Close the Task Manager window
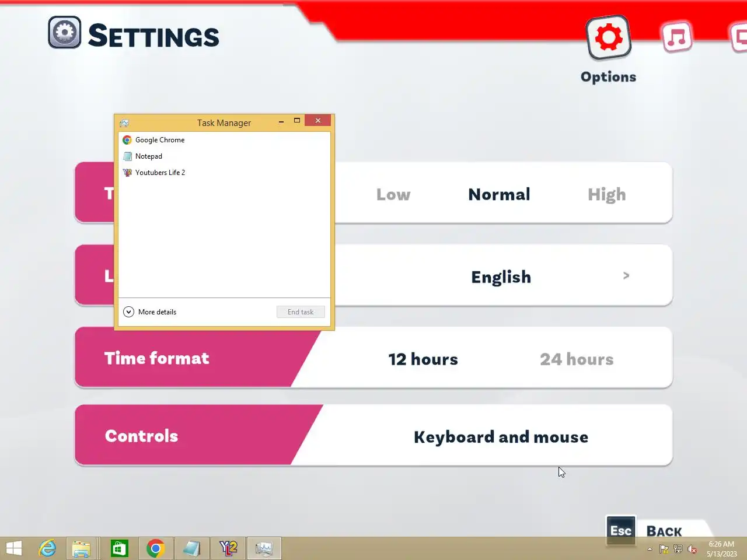The image size is (747, 560). point(318,121)
